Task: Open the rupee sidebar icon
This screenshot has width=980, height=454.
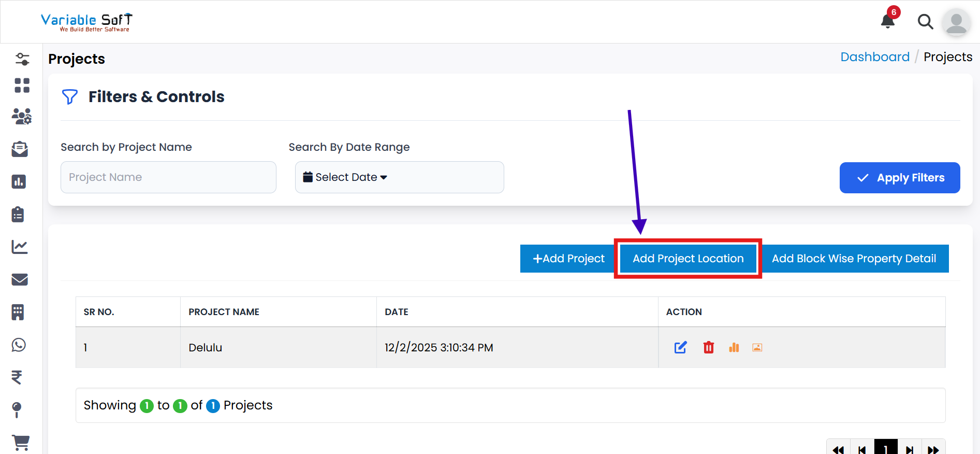Action: pos(17,377)
